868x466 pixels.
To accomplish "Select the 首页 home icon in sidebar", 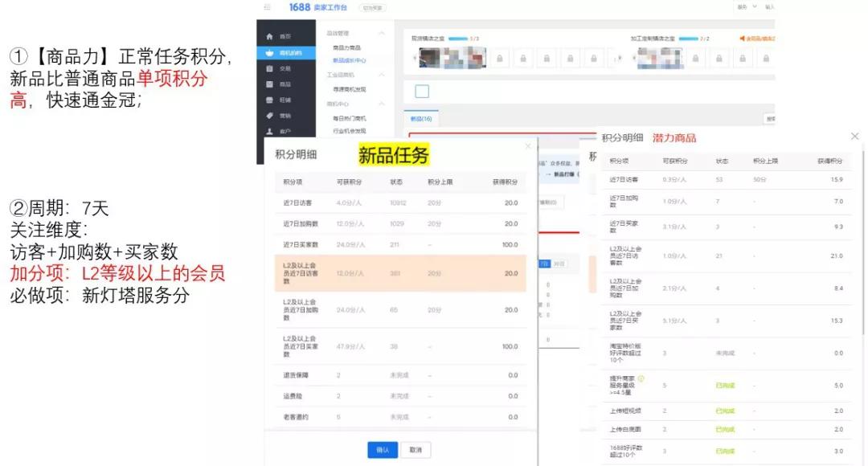I will 268,36.
